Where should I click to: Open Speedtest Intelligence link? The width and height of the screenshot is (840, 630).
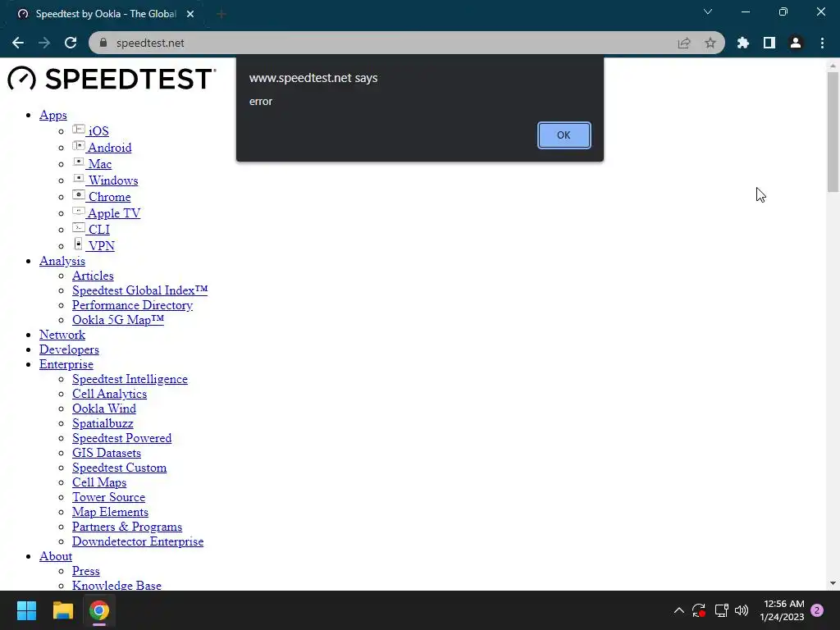130,379
